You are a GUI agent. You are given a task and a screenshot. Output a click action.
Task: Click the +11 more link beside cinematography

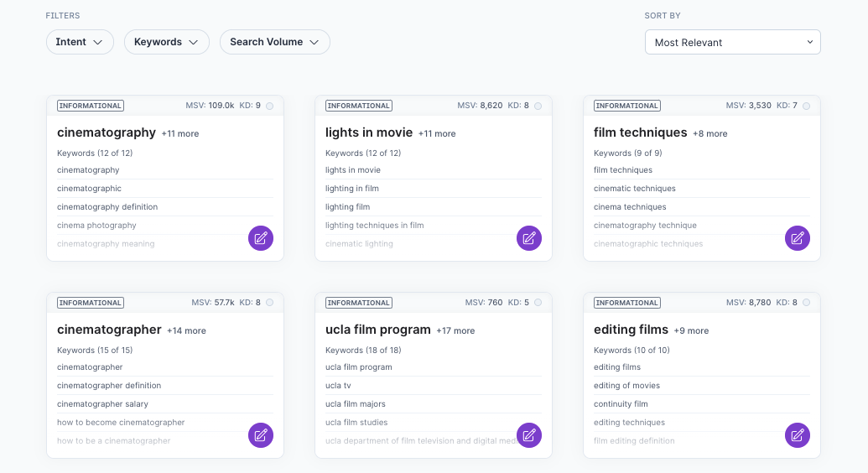tap(180, 134)
